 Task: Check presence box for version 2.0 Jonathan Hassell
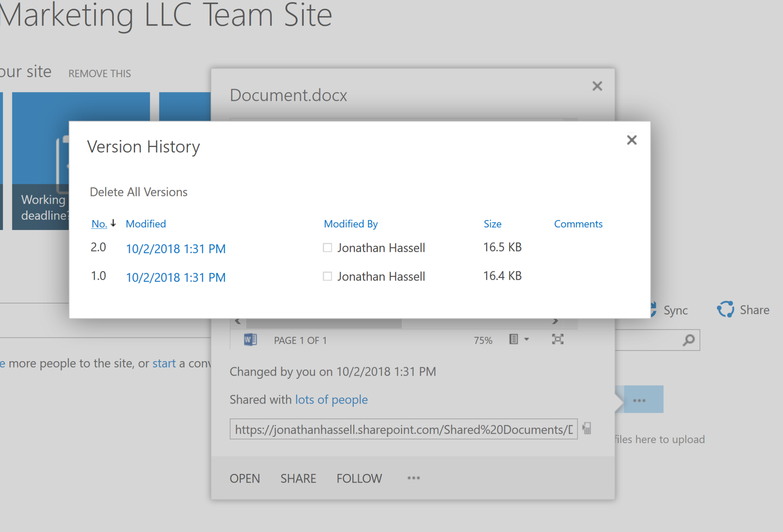point(327,248)
